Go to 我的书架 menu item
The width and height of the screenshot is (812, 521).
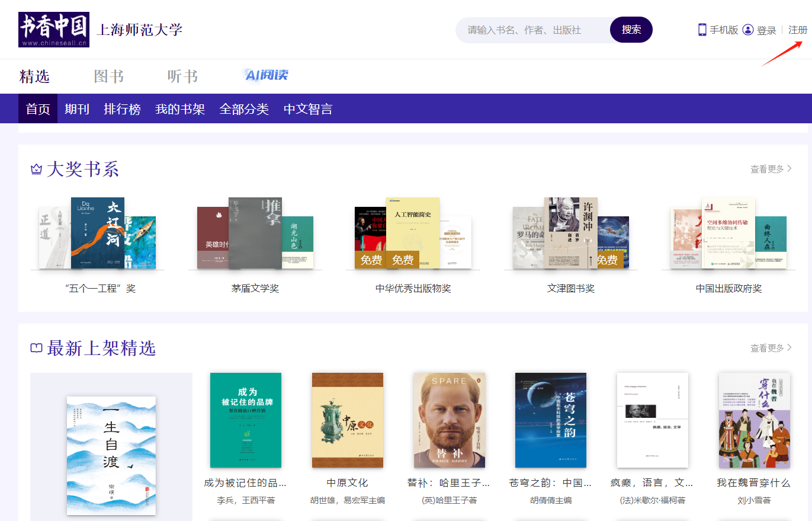coord(180,109)
